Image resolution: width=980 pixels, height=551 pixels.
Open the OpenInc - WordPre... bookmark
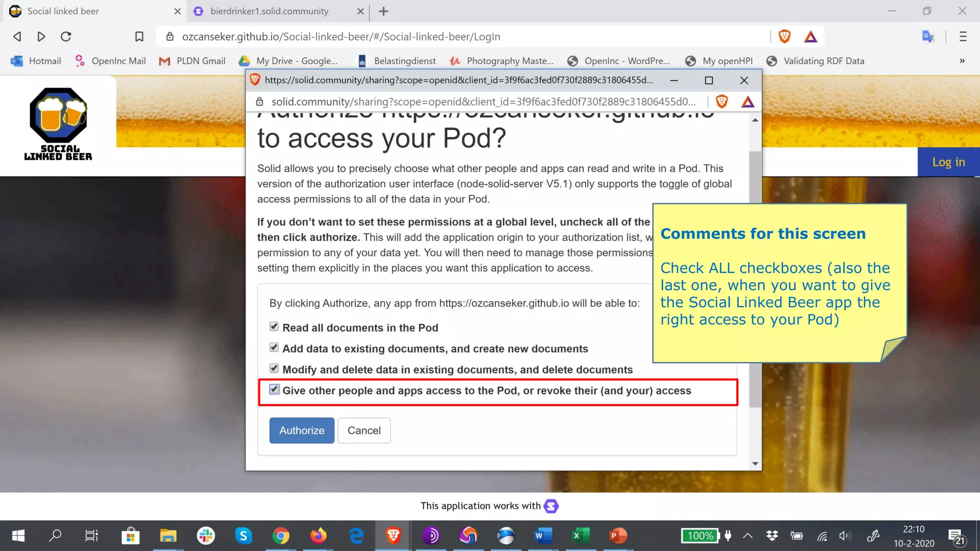(x=619, y=61)
